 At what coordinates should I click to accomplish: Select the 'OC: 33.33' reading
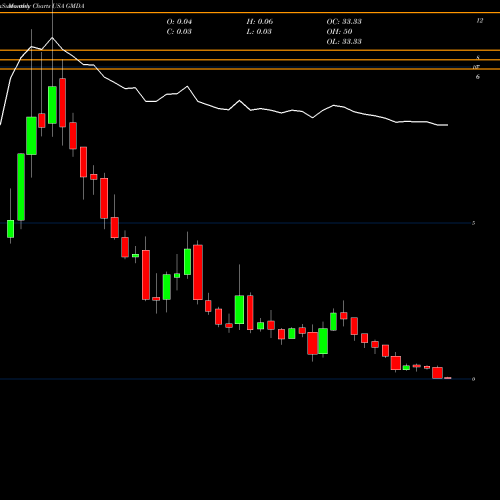point(344,22)
